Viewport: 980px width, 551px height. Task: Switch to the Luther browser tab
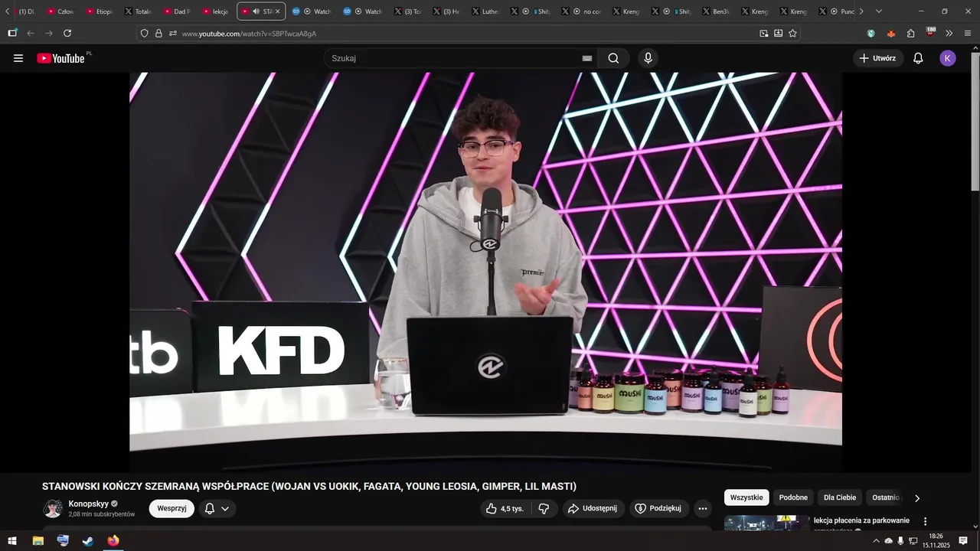485,11
